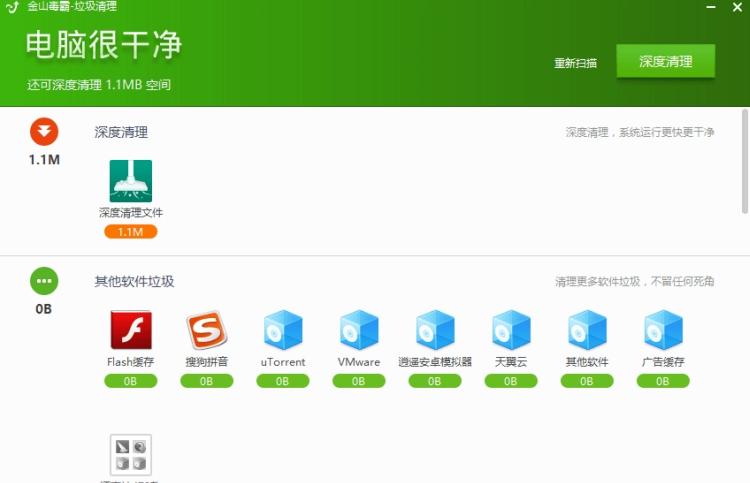The height and width of the screenshot is (483, 750).
Task: Open the 深度清理文件 broom icon
Action: [x=131, y=181]
